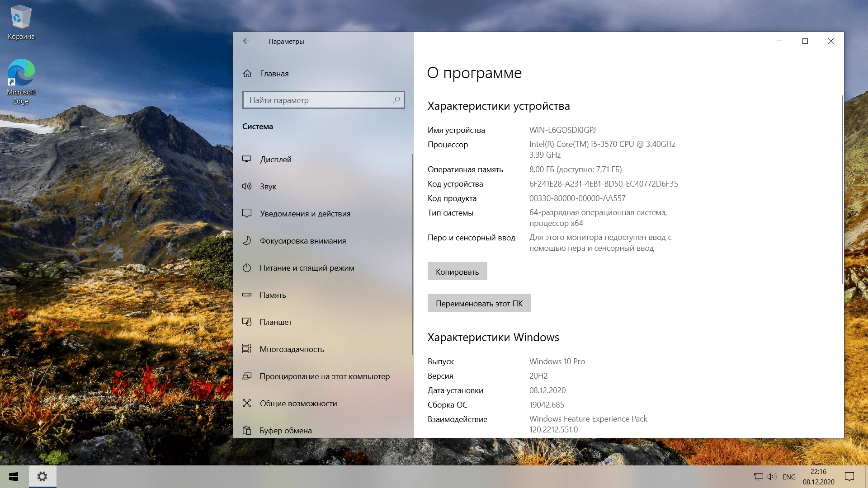Click the back arrow in Параметры
Viewport: 868px width, 488px height.
pos(246,41)
